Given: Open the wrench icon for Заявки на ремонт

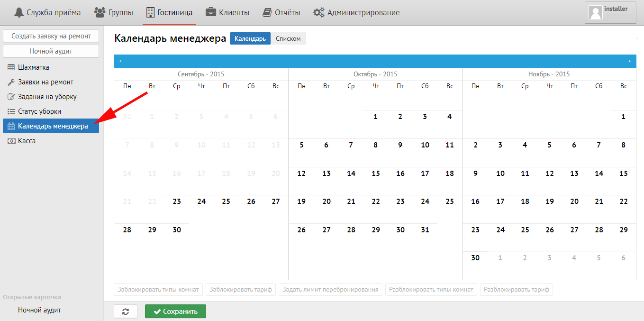Looking at the screenshot, I should click(x=11, y=82).
